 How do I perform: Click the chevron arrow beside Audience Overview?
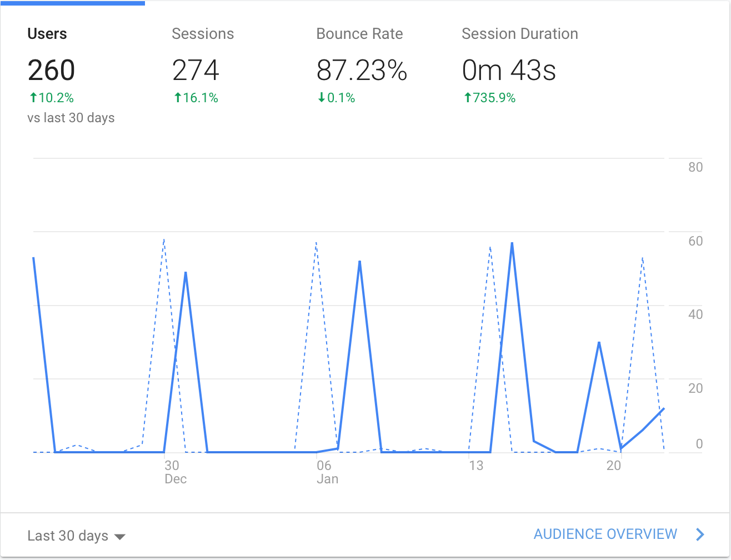[x=700, y=534]
